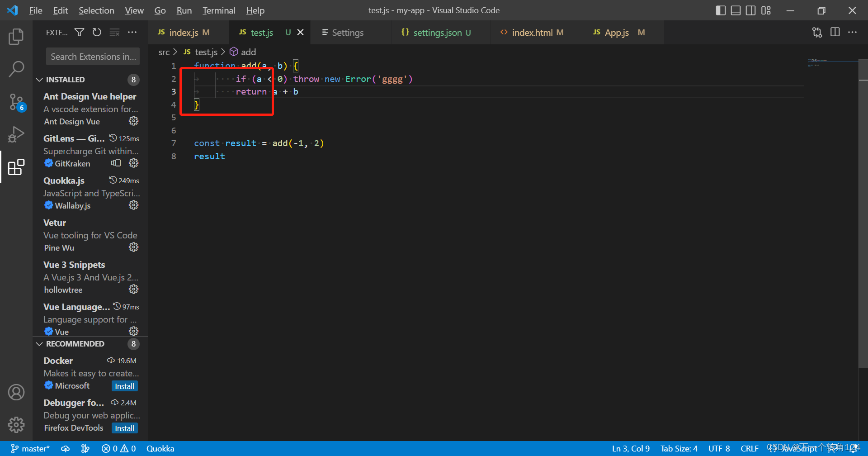868x456 pixels.
Task: Change Tab Size: 4 indentation setting
Action: tap(679, 449)
